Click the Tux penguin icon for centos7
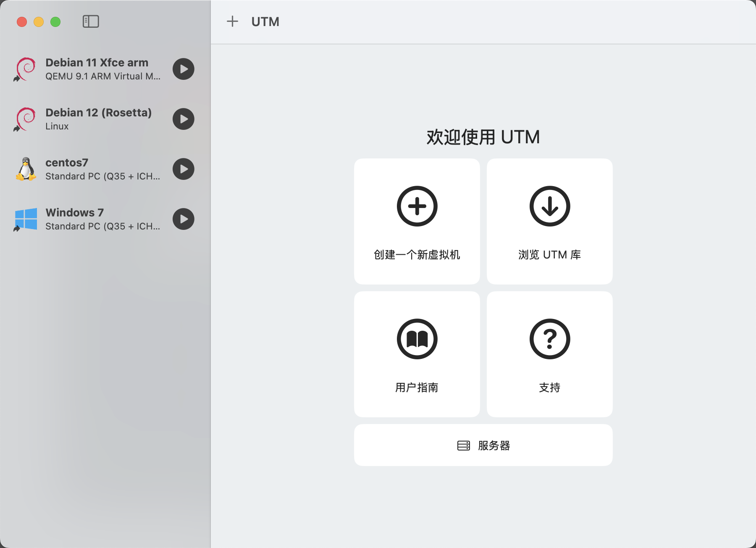This screenshot has width=756, height=548. pyautogui.click(x=26, y=169)
